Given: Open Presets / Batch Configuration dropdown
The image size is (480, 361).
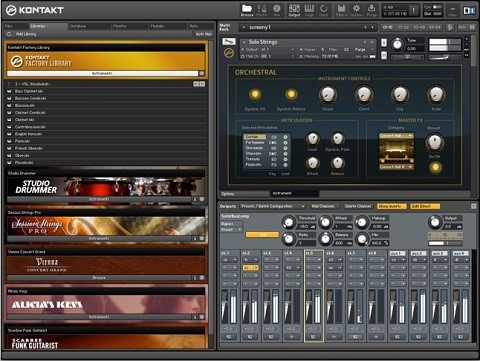Looking at the screenshot, I should pyautogui.click(x=272, y=206).
